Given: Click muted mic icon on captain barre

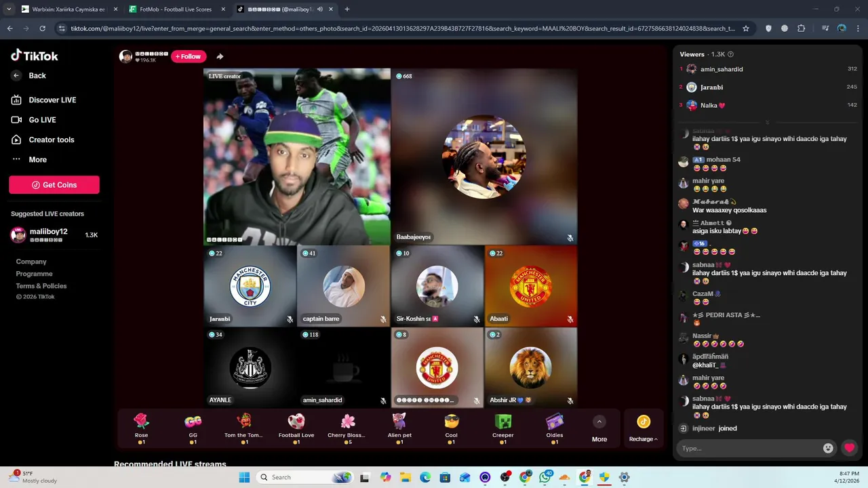Looking at the screenshot, I should coord(383,319).
